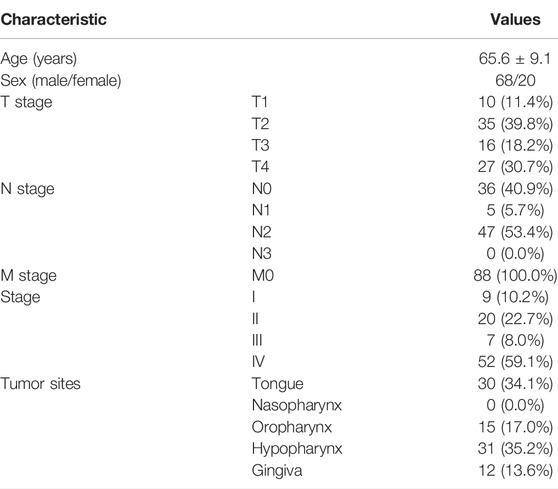Click the Nasopharynx tumor site cell
Image resolution: width=558 pixels, height=489 pixels.
297,406
